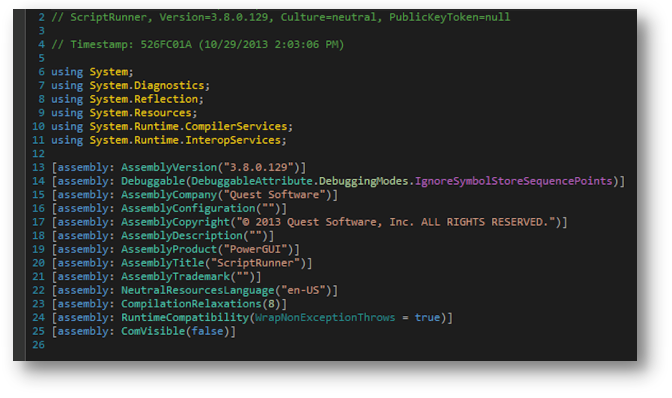Screen dimensions: 672x398
Task: Click the "PowerGUI" product string
Action: [255, 249]
